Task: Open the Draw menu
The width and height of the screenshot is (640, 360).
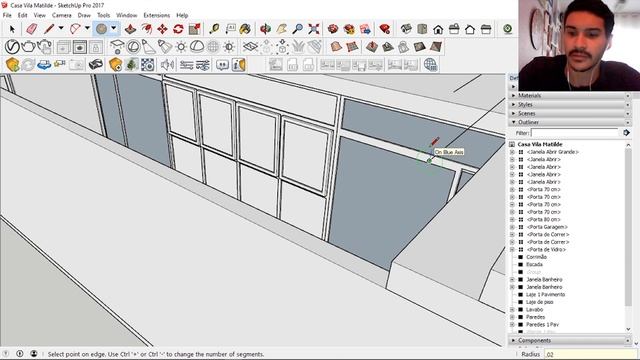Action: [84, 15]
